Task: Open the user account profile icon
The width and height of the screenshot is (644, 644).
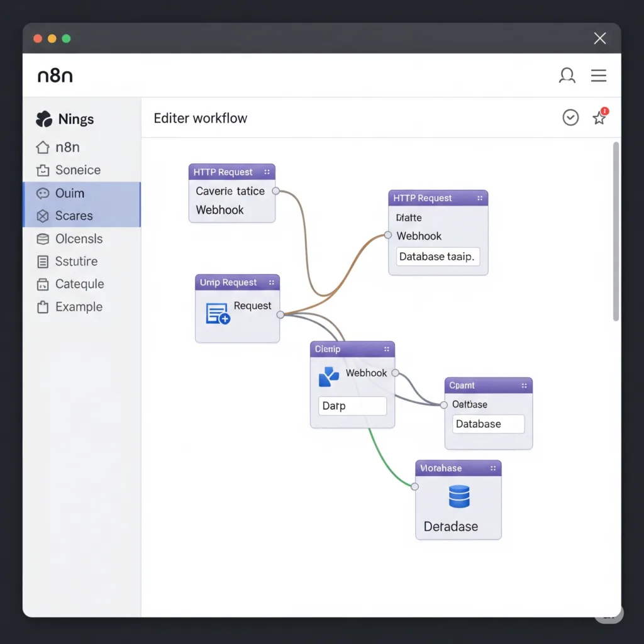Action: coord(567,75)
